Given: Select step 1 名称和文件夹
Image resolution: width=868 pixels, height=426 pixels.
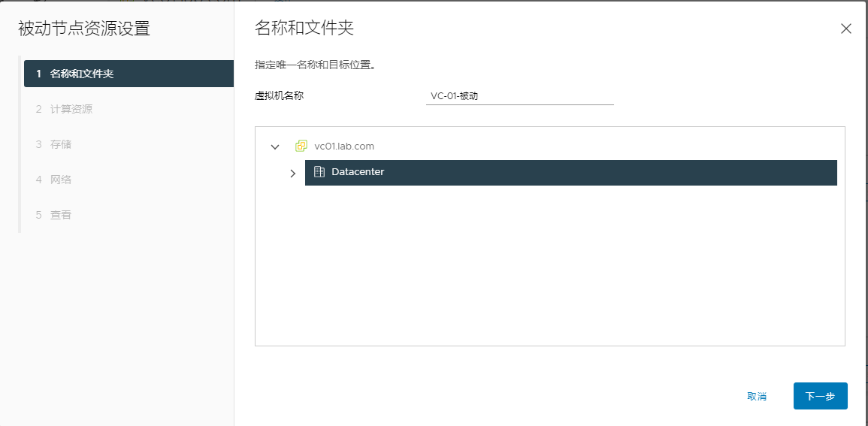Looking at the screenshot, I should (x=129, y=74).
